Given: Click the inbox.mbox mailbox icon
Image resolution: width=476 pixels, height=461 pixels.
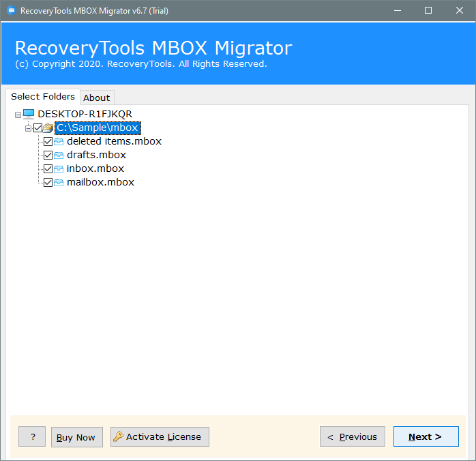Looking at the screenshot, I should click(59, 168).
